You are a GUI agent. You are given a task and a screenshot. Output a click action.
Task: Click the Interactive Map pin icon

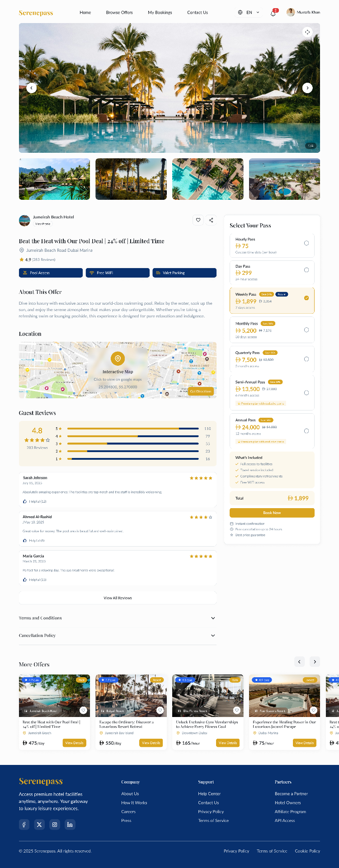[x=118, y=359]
